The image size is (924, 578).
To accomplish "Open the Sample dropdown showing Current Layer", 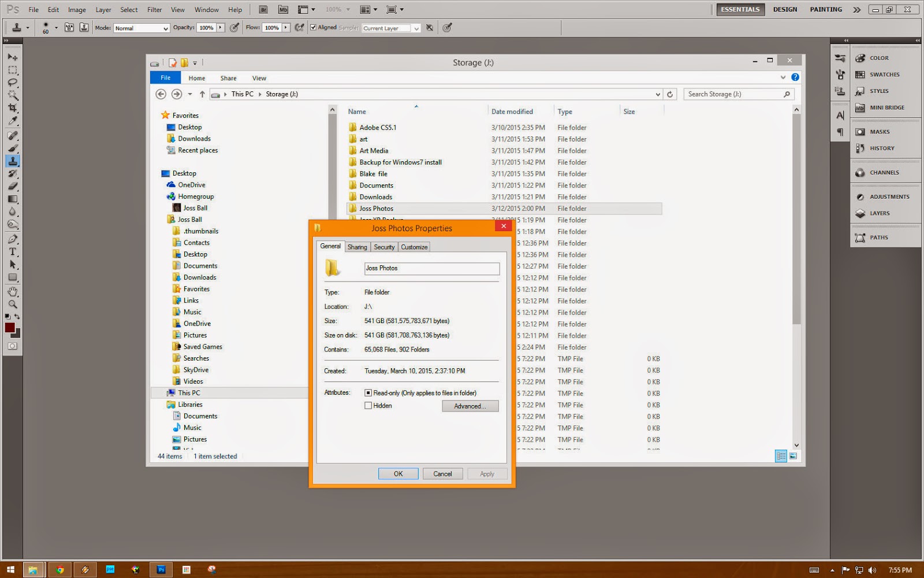I will 391,28.
